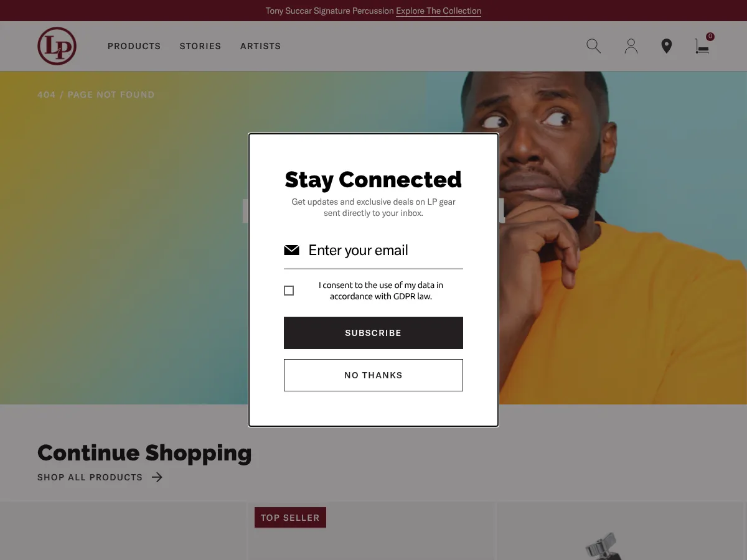Open the store locator pin icon
The image size is (747, 560).
point(667,46)
